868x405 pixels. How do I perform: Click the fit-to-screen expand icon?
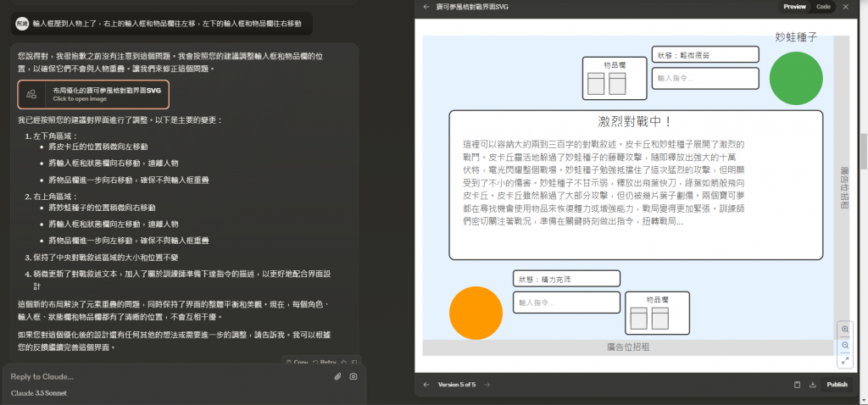845,360
